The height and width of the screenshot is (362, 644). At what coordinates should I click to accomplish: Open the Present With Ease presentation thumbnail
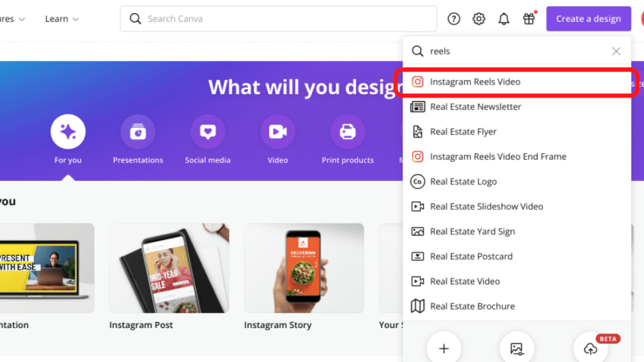coord(47,268)
